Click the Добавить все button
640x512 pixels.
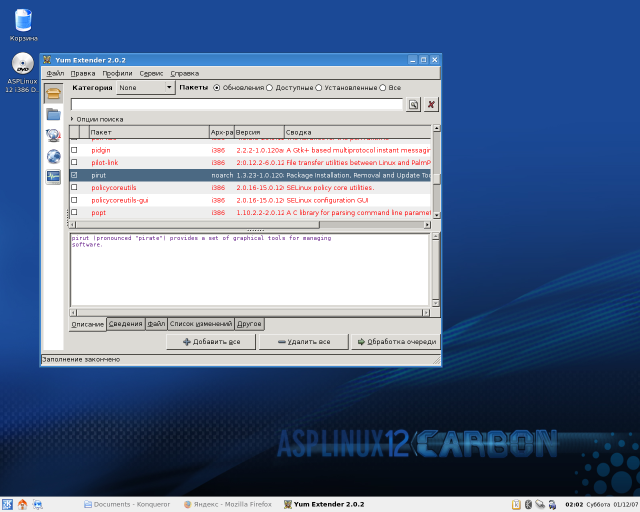(x=211, y=342)
